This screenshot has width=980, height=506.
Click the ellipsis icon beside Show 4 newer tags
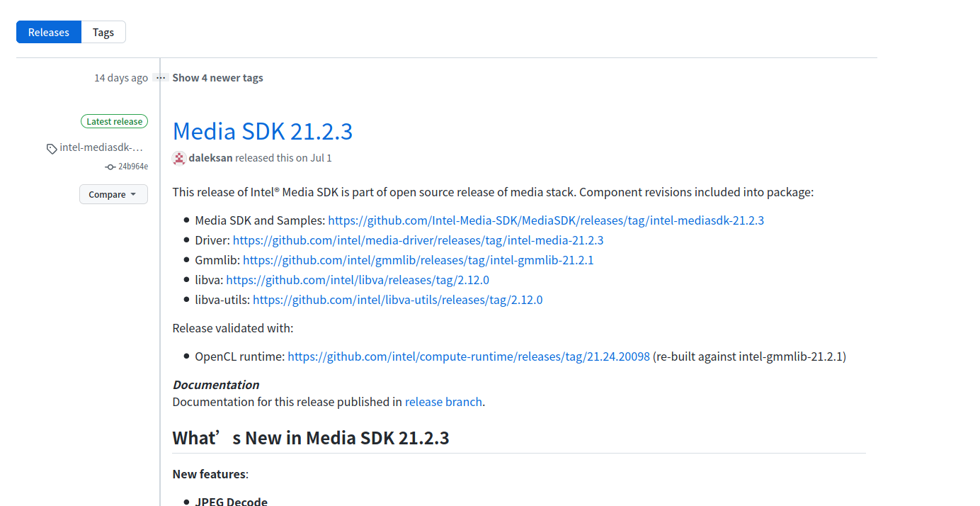coord(161,78)
